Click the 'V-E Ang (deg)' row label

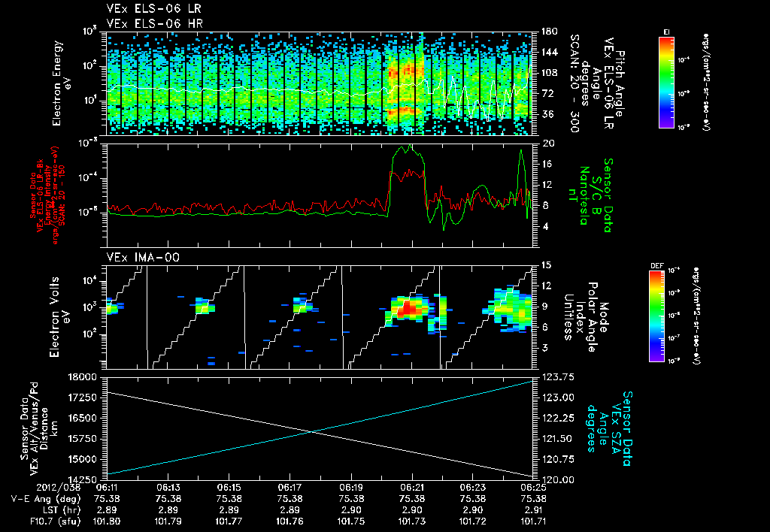46,499
